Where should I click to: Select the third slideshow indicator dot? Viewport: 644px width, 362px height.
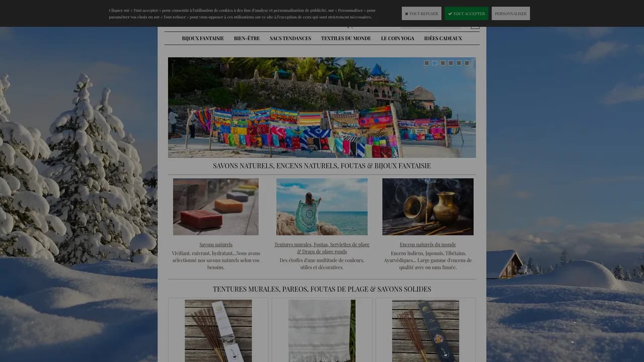coord(443,63)
